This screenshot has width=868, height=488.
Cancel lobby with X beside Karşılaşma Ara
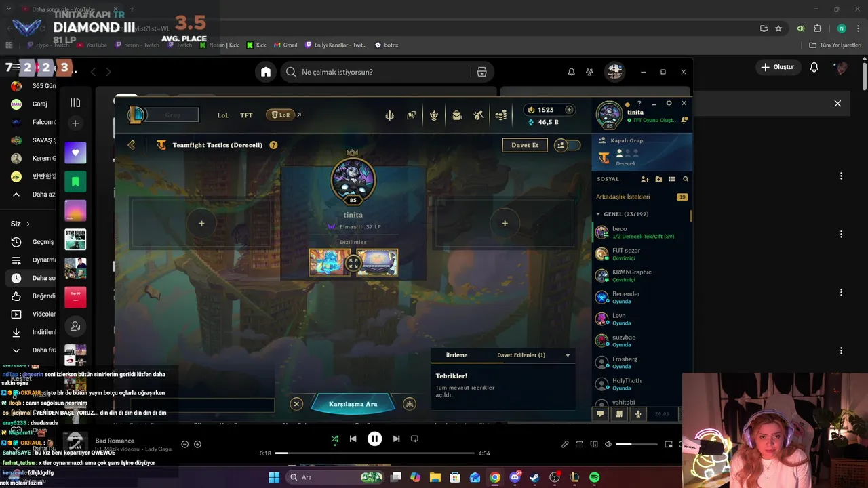click(296, 404)
